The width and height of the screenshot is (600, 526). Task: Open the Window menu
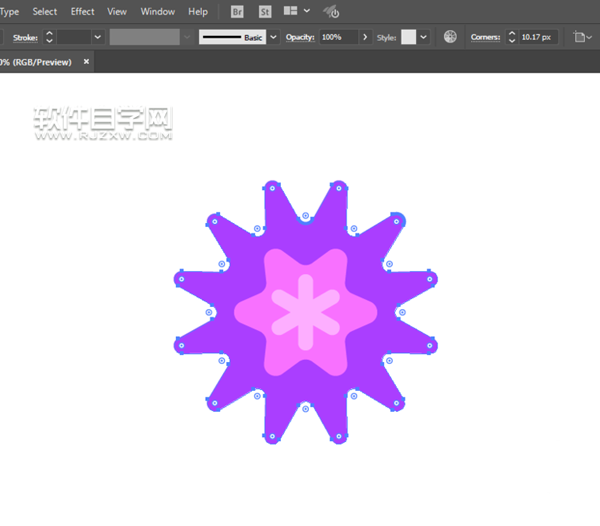click(157, 12)
